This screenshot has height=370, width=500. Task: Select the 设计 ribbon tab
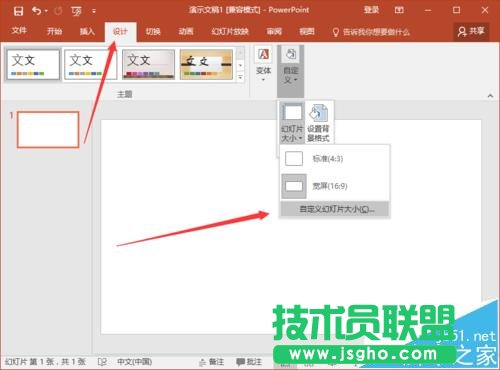pyautogui.click(x=120, y=32)
